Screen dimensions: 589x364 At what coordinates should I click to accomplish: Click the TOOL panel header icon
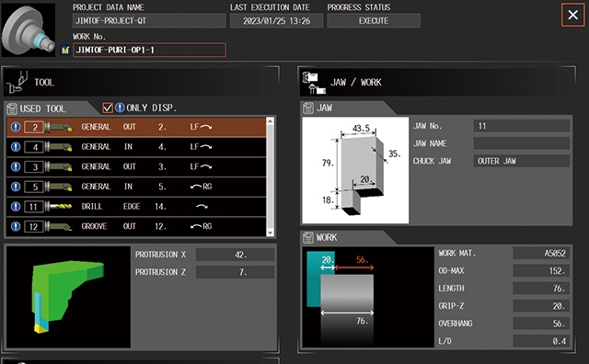point(17,83)
